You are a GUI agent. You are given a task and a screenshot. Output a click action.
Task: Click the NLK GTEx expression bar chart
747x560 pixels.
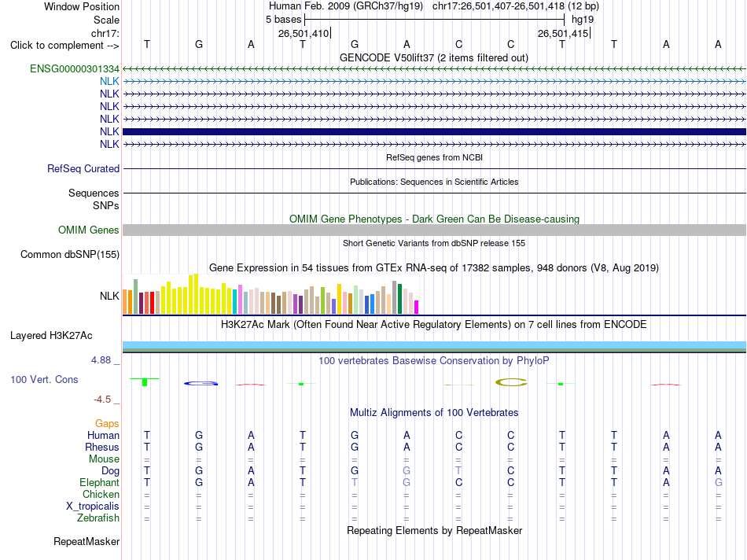click(270, 294)
